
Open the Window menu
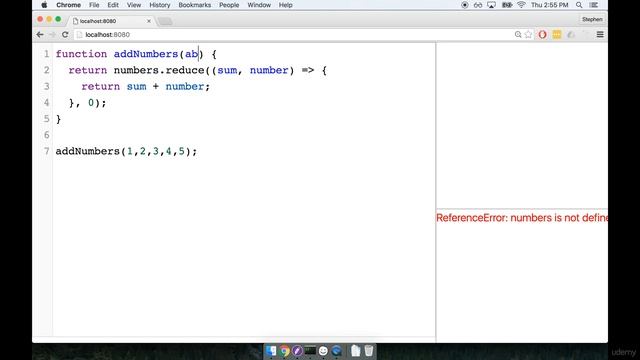tap(259, 5)
